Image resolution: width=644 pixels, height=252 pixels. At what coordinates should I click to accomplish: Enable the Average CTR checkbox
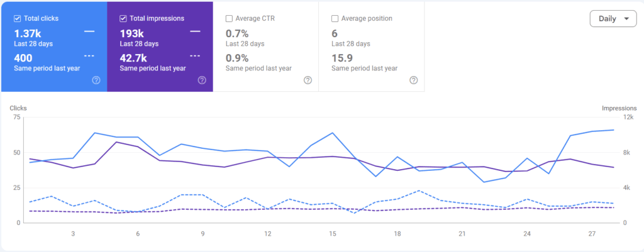229,18
